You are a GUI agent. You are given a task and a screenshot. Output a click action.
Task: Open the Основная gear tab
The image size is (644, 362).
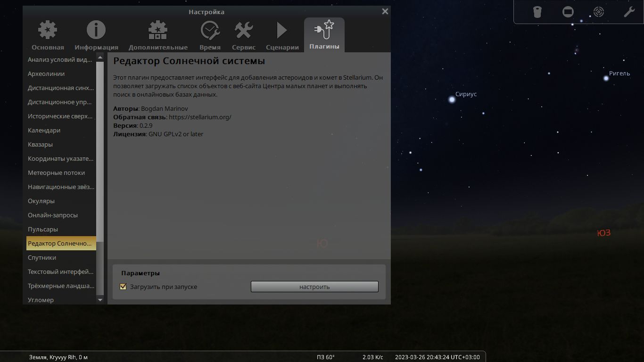(x=48, y=35)
